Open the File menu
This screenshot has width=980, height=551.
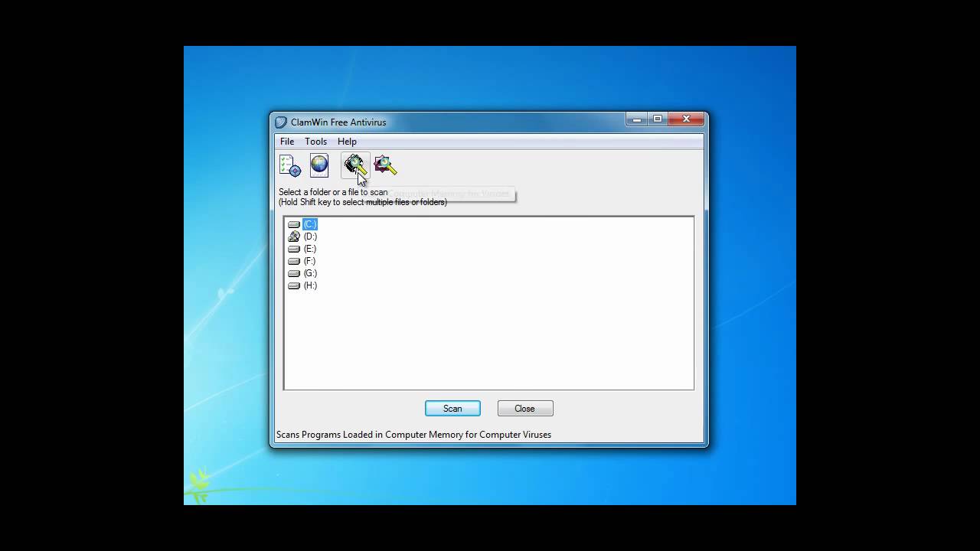pyautogui.click(x=287, y=142)
